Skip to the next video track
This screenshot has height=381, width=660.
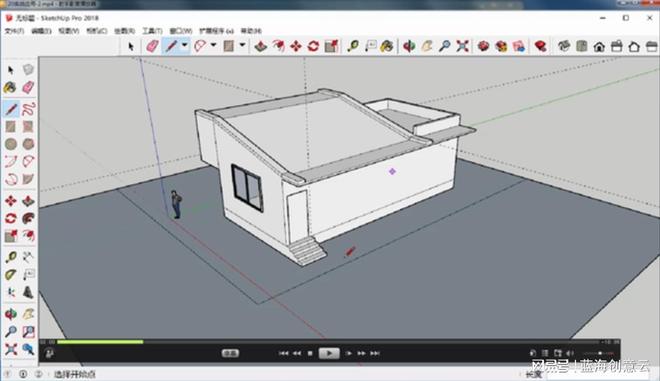375,353
